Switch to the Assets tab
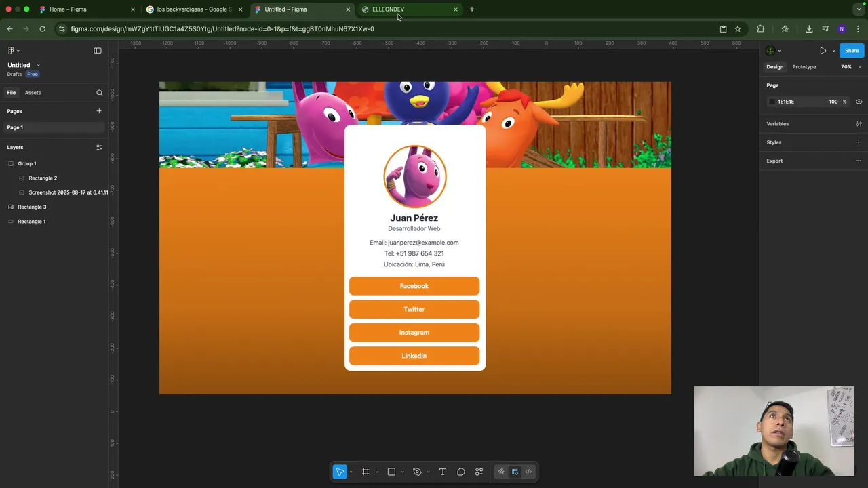868x488 pixels. 33,93
